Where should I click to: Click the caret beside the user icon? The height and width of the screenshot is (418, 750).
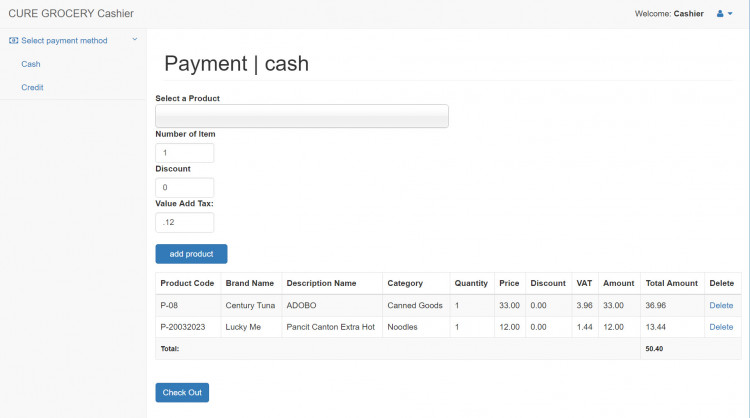click(x=730, y=14)
